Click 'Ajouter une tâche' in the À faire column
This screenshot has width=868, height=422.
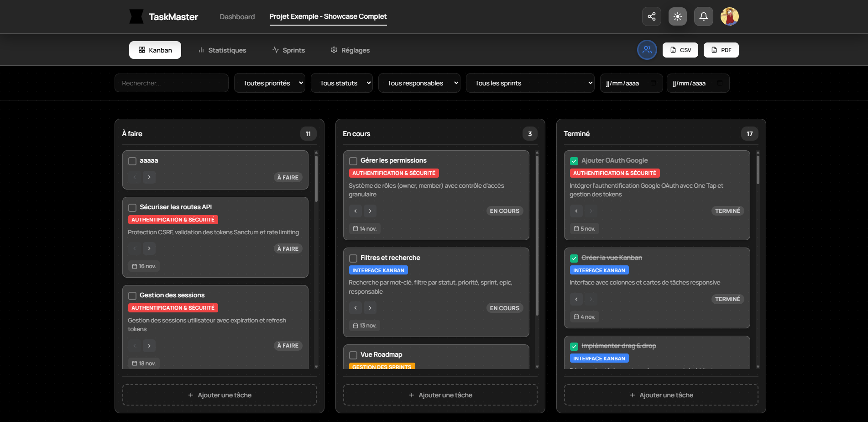pyautogui.click(x=220, y=395)
